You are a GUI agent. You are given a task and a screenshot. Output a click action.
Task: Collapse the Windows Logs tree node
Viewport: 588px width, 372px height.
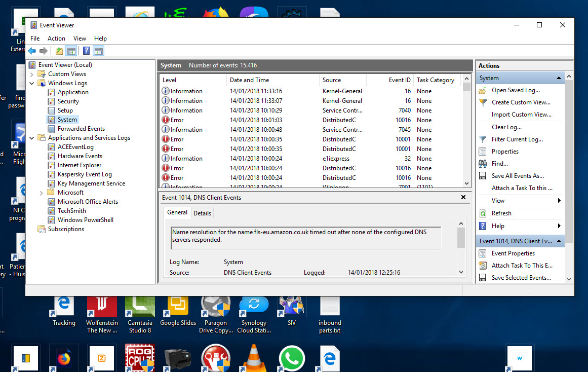[32, 83]
